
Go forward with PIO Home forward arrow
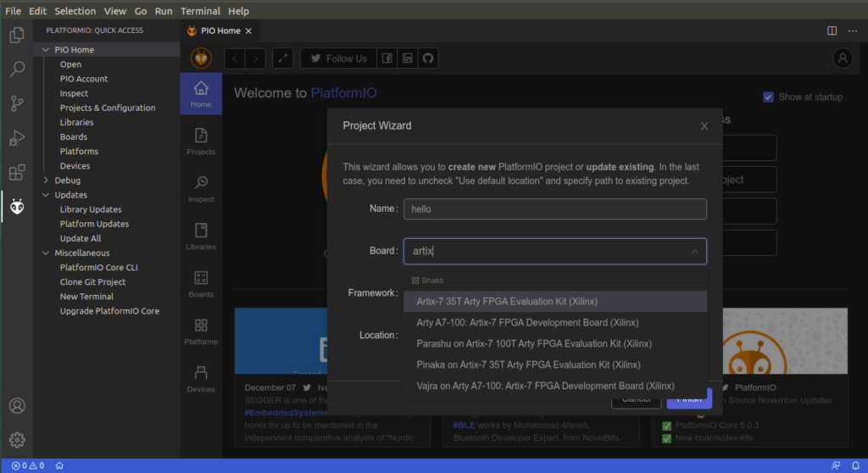coord(255,58)
